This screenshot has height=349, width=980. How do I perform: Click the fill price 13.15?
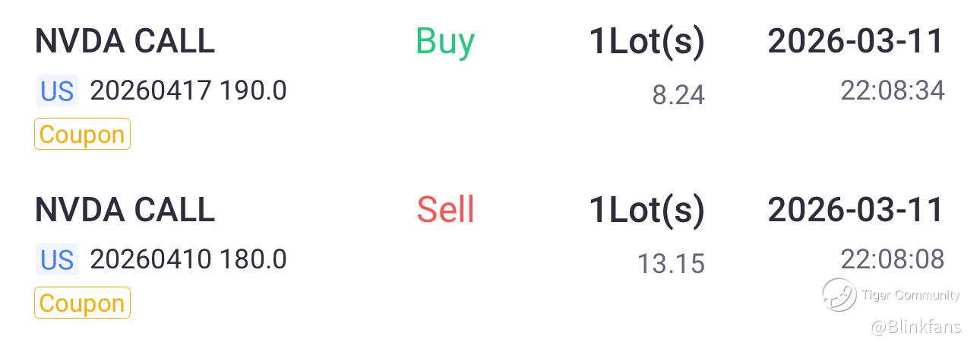point(671,264)
